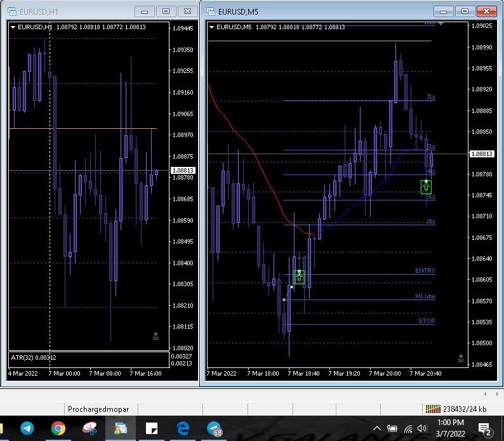Image resolution: width=504 pixels, height=441 pixels.
Task: Click the ATR(32) indicator label in the H1 chart
Action: [x=29, y=359]
